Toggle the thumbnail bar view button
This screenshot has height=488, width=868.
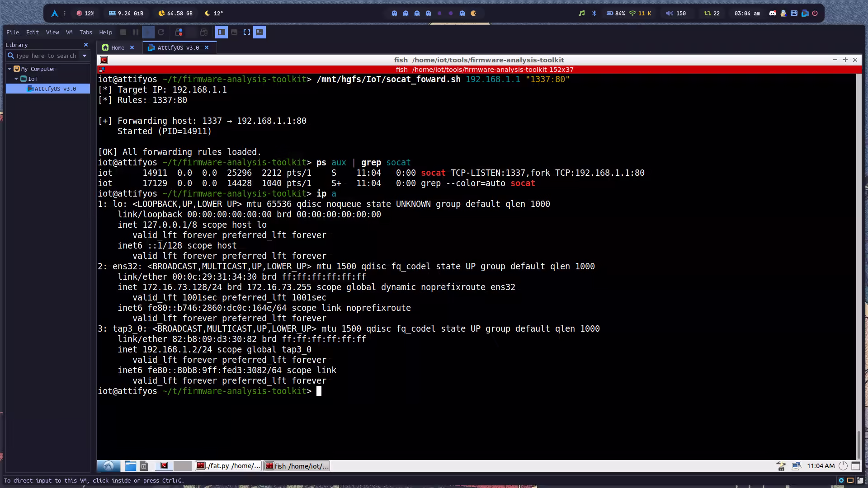(234, 32)
